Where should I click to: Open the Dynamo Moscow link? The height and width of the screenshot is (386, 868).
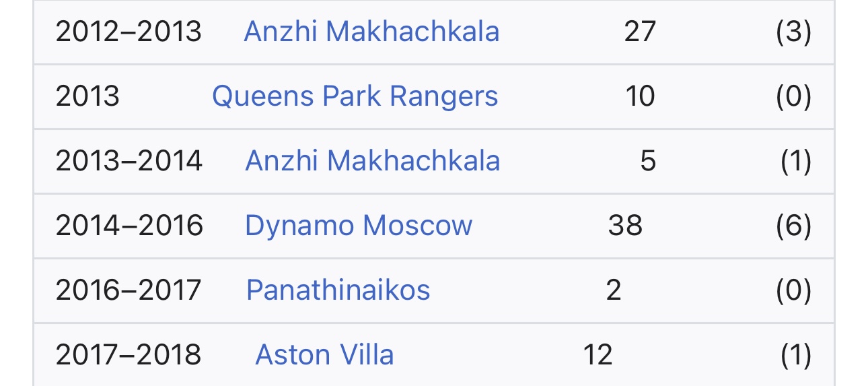click(x=359, y=226)
